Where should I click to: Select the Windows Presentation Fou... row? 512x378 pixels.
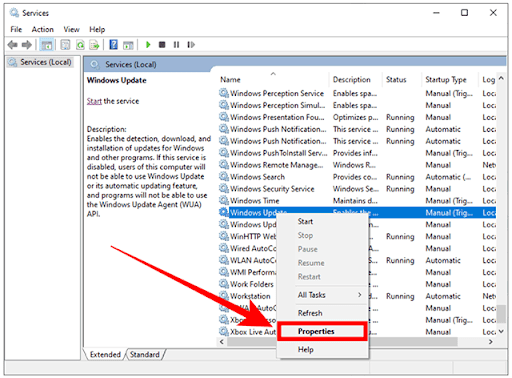[x=357, y=117]
